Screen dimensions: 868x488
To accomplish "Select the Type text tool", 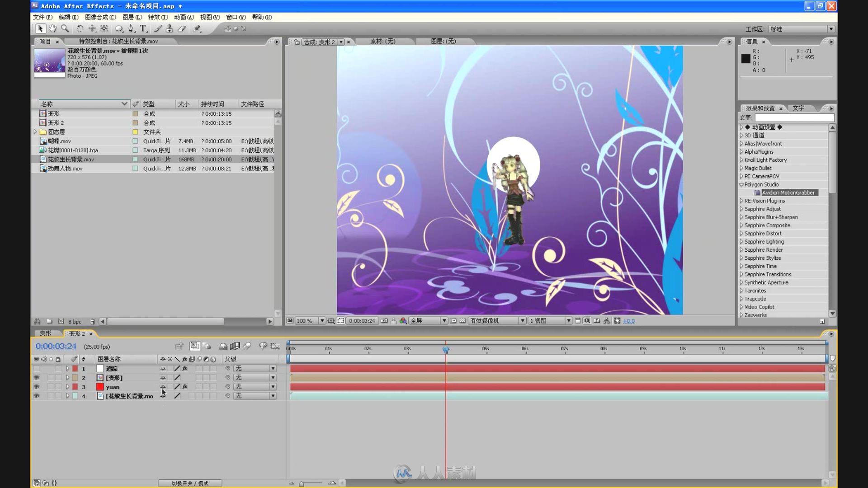I will click(143, 28).
